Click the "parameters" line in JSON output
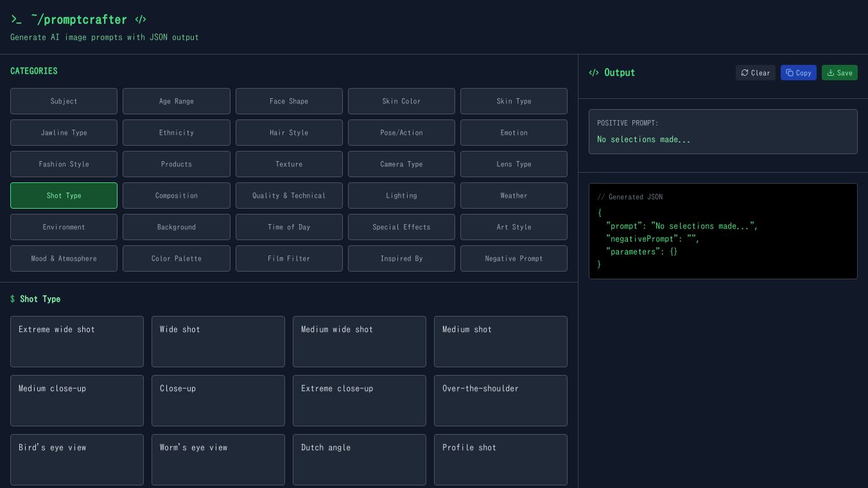 tap(642, 252)
